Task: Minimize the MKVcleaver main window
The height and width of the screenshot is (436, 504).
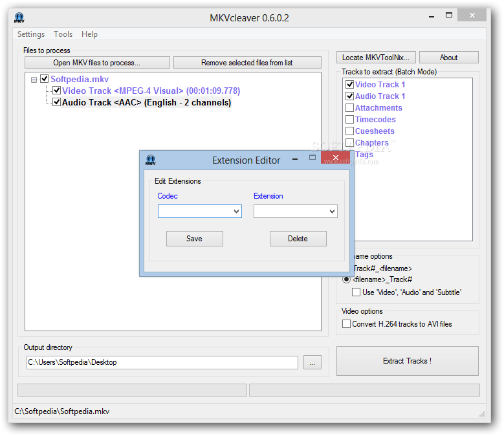Action: click(432, 17)
